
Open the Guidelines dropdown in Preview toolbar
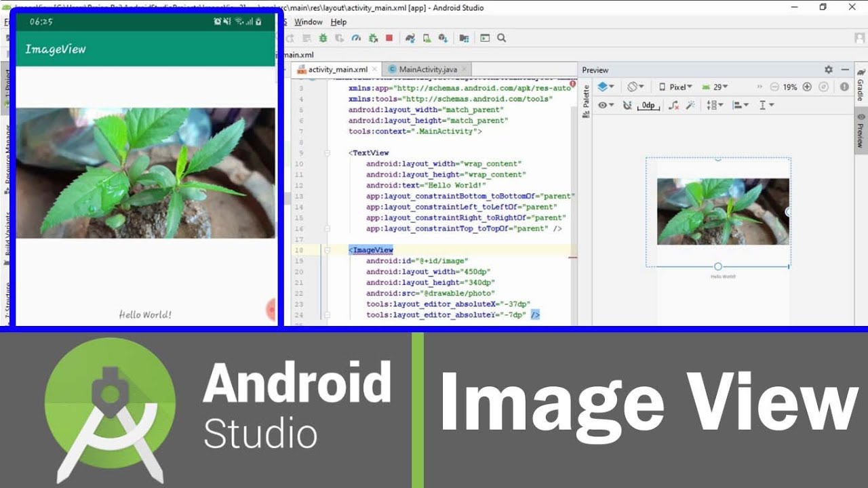766,105
